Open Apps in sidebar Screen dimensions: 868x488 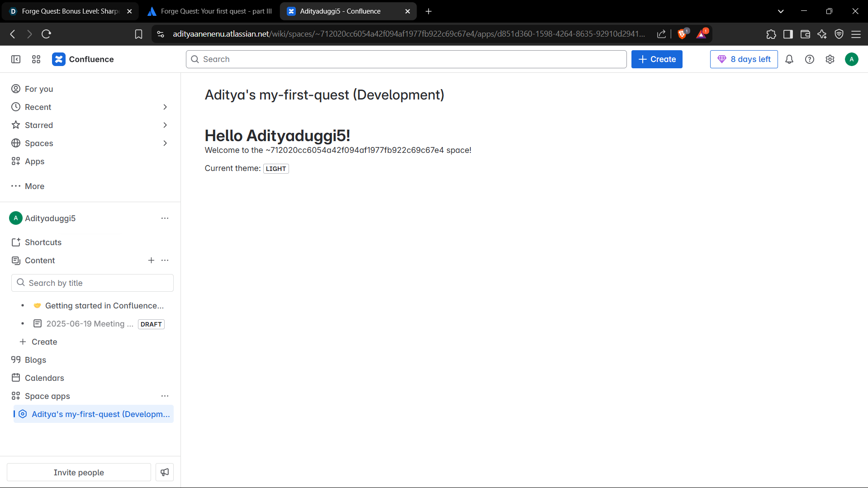(x=34, y=161)
